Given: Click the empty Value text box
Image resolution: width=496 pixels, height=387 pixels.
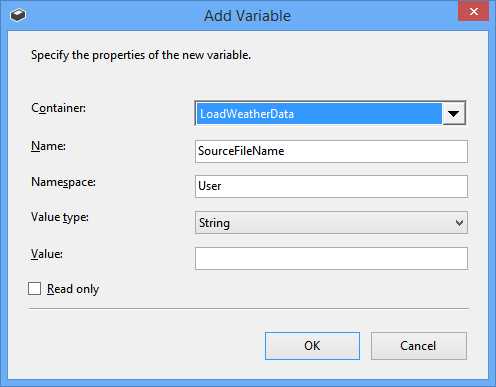Looking at the screenshot, I should coord(331,258).
